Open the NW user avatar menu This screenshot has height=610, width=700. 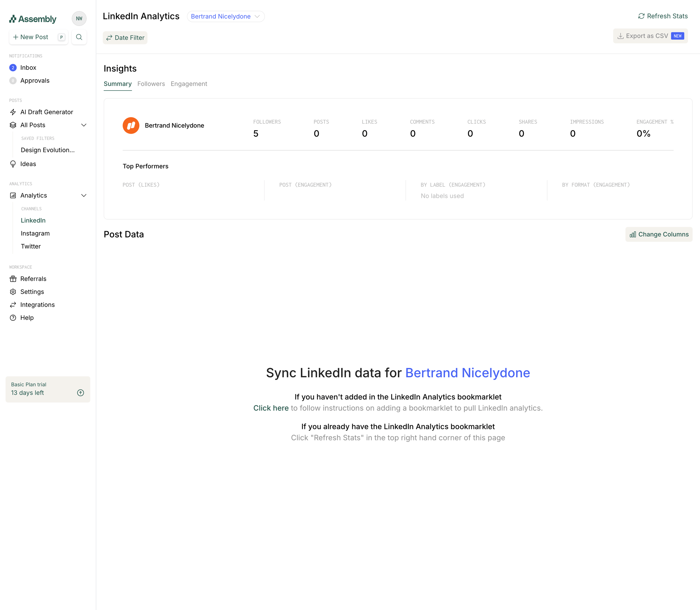[79, 19]
